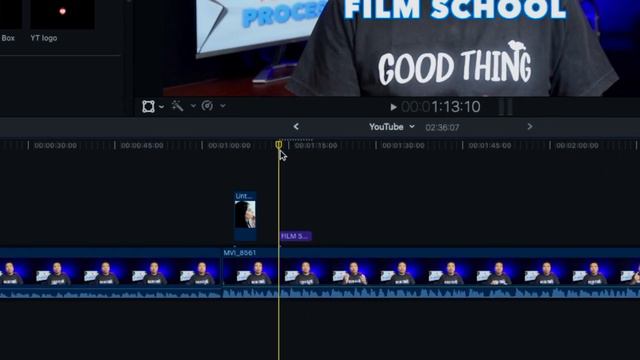Open the retime options dropdown chevron

pyautogui.click(x=223, y=106)
